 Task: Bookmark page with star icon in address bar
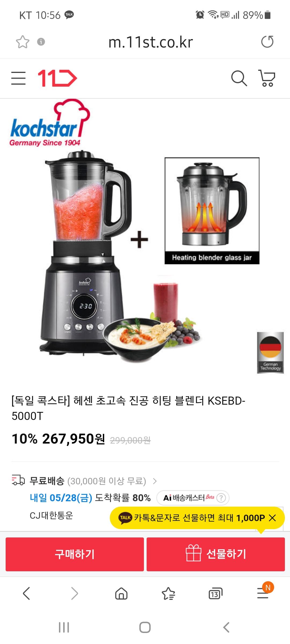coord(23,42)
